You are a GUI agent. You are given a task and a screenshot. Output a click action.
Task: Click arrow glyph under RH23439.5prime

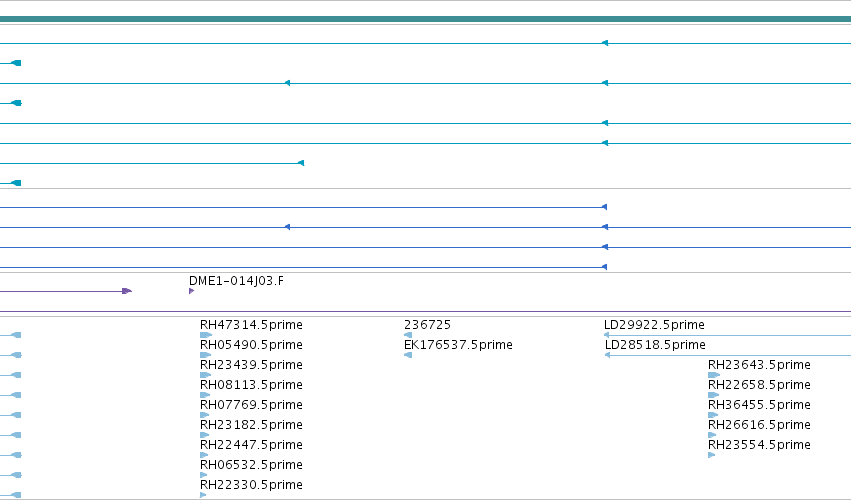pos(205,375)
